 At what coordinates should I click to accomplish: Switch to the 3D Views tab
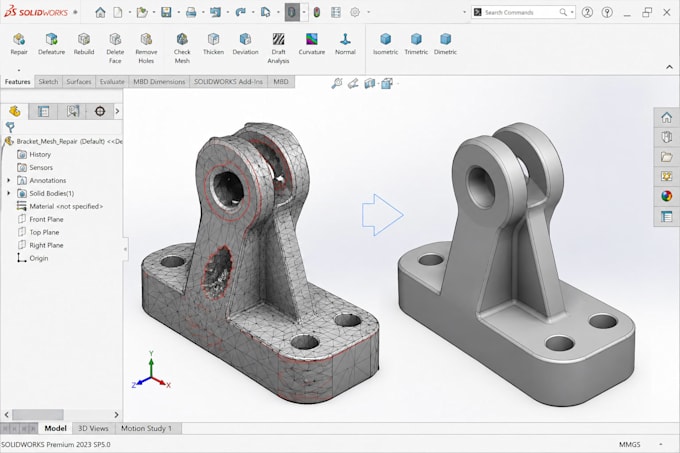93,428
